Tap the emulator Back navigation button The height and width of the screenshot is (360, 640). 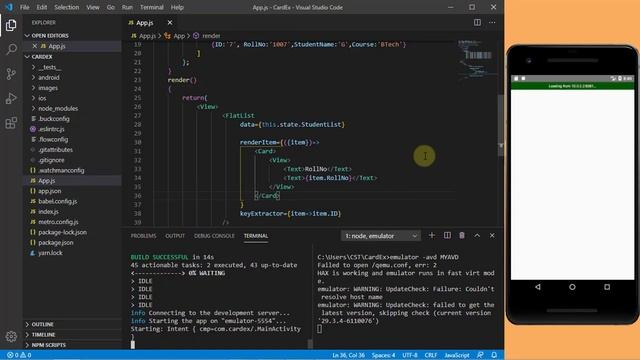point(538,287)
